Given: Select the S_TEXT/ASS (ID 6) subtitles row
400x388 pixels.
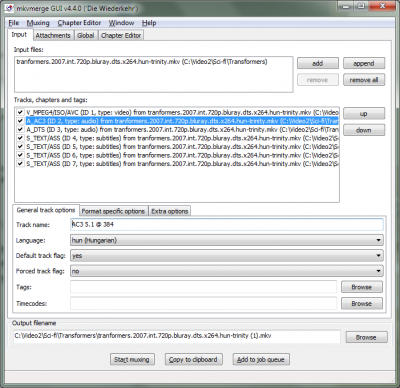Looking at the screenshot, I should click(182, 155).
